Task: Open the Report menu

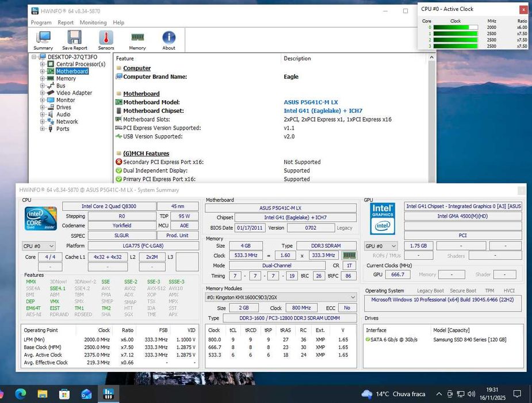Action: [66, 22]
